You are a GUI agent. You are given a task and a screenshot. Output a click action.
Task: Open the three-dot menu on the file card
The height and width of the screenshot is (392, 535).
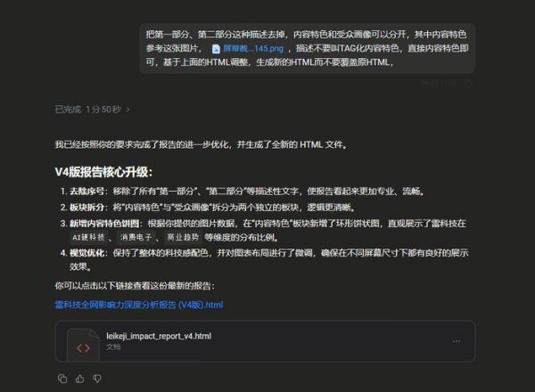(457, 341)
